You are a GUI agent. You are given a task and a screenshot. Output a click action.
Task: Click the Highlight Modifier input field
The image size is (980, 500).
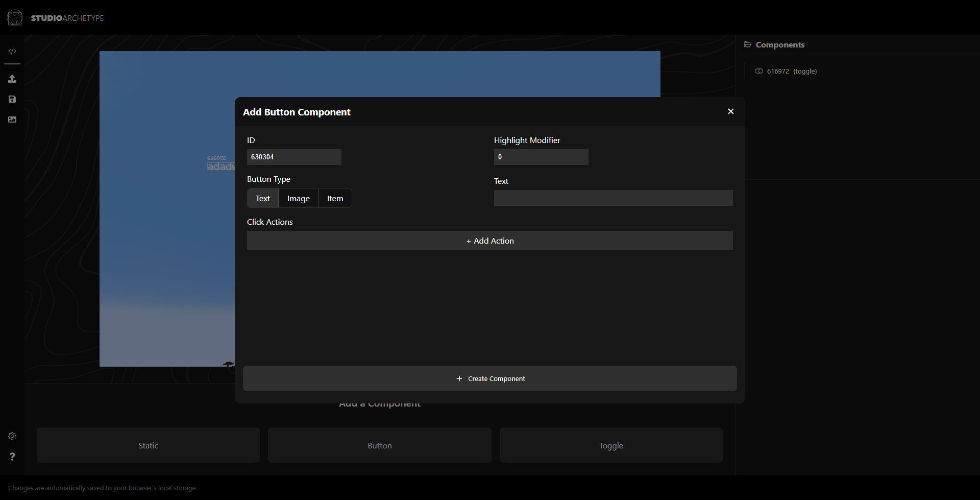(x=541, y=157)
